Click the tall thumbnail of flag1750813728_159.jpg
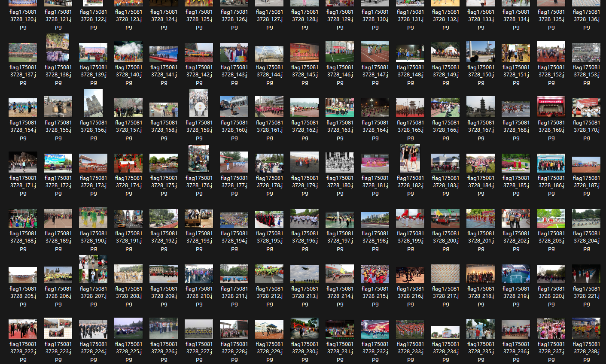 (199, 103)
